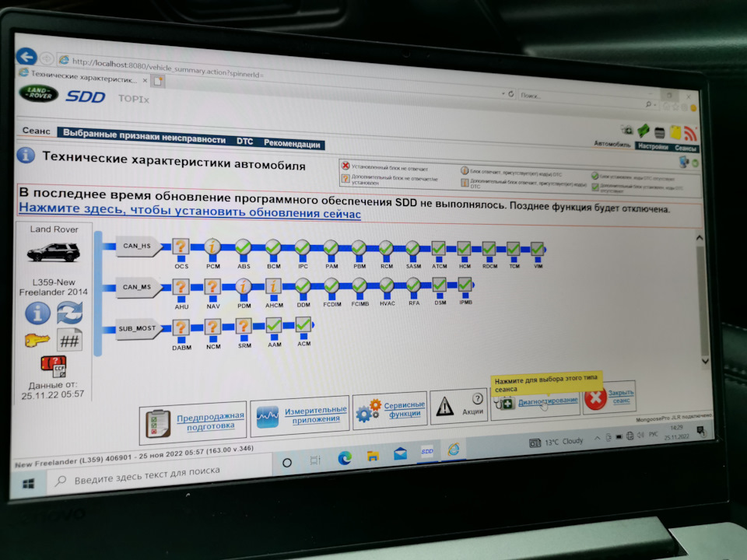Select the VIM module icon
This screenshot has height=560, width=747.
(x=538, y=249)
